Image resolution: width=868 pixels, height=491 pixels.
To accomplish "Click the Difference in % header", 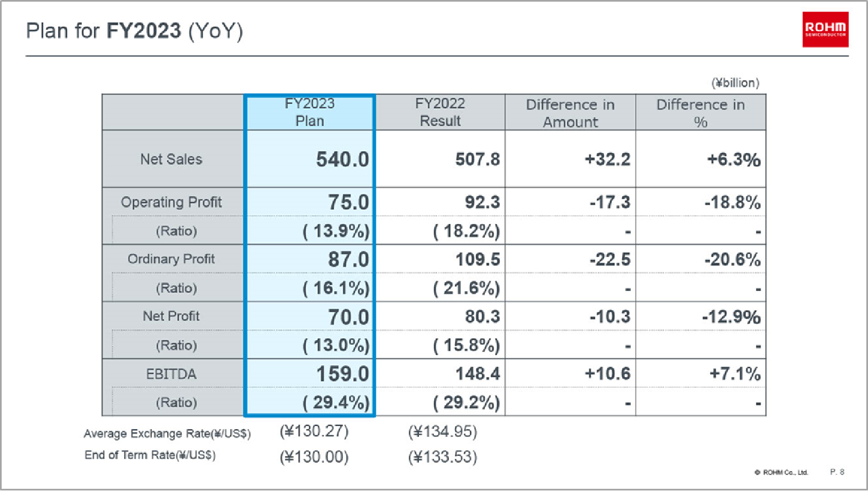I will pos(700,113).
